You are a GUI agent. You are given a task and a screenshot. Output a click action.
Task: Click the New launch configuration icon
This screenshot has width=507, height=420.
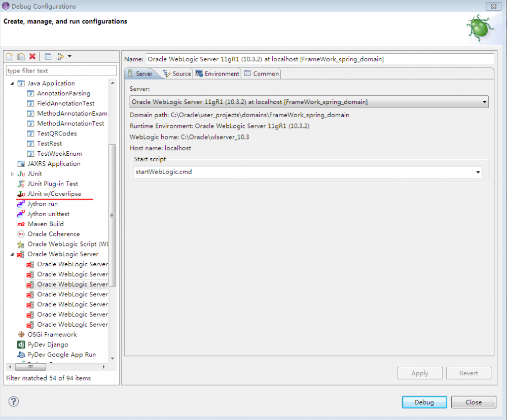click(x=10, y=57)
